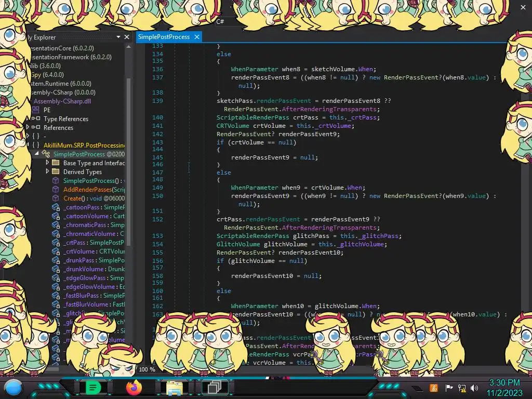Open Firefox from the taskbar
Image resolution: width=532 pixels, height=399 pixels.
[x=134, y=388]
